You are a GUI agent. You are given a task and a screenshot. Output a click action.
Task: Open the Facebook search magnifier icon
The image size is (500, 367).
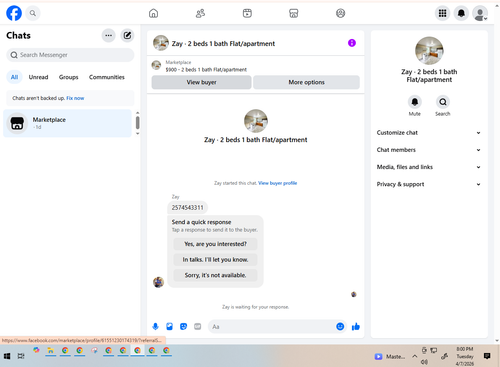[x=33, y=13]
